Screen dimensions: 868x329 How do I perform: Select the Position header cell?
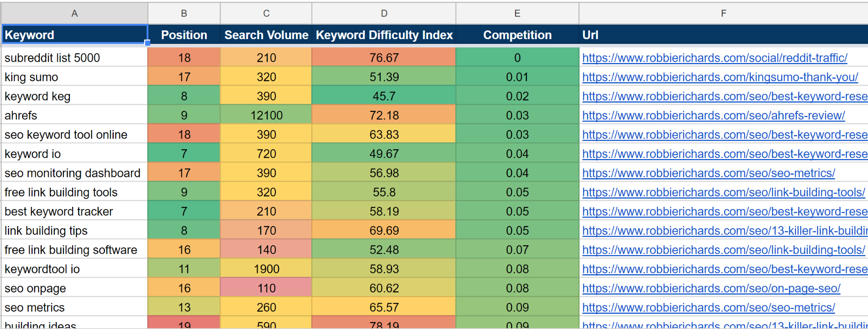184,35
